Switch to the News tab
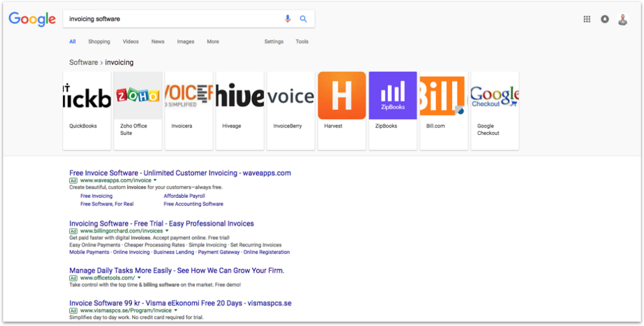The height and width of the screenshot is (326, 644). (x=158, y=41)
